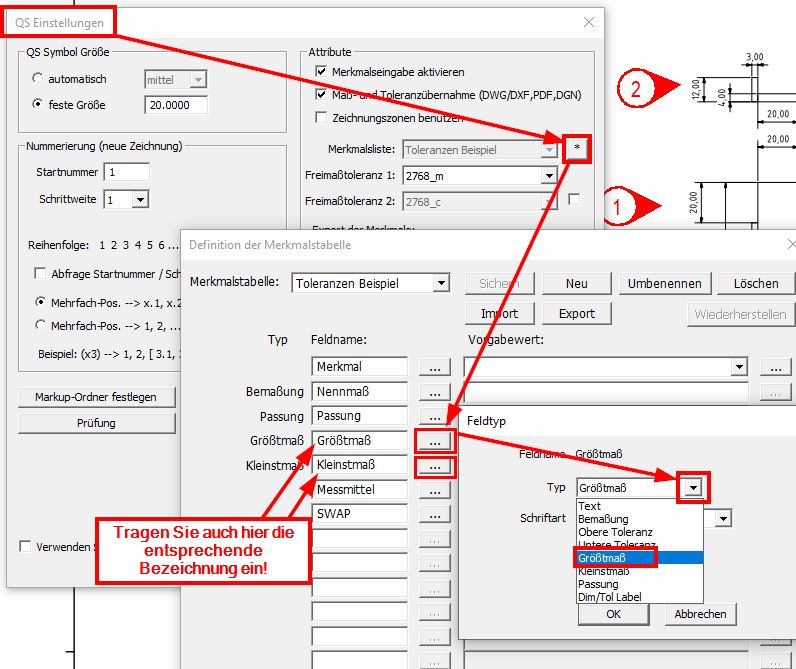796x669 pixels.
Task: Toggle Maß- und Toleranzübernahme checkbox
Action: point(321,94)
